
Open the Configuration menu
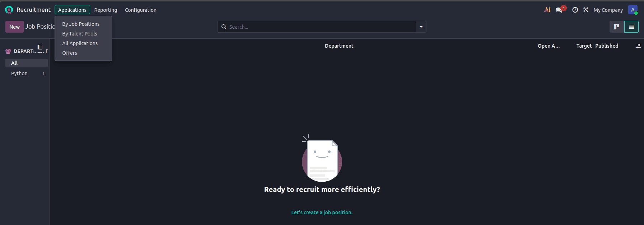(141, 10)
